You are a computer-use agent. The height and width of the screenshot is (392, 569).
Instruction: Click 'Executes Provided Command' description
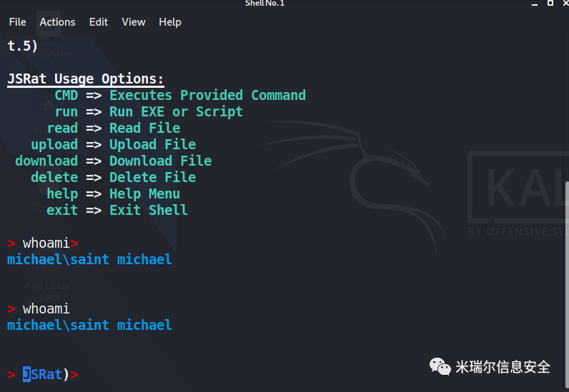(x=207, y=96)
